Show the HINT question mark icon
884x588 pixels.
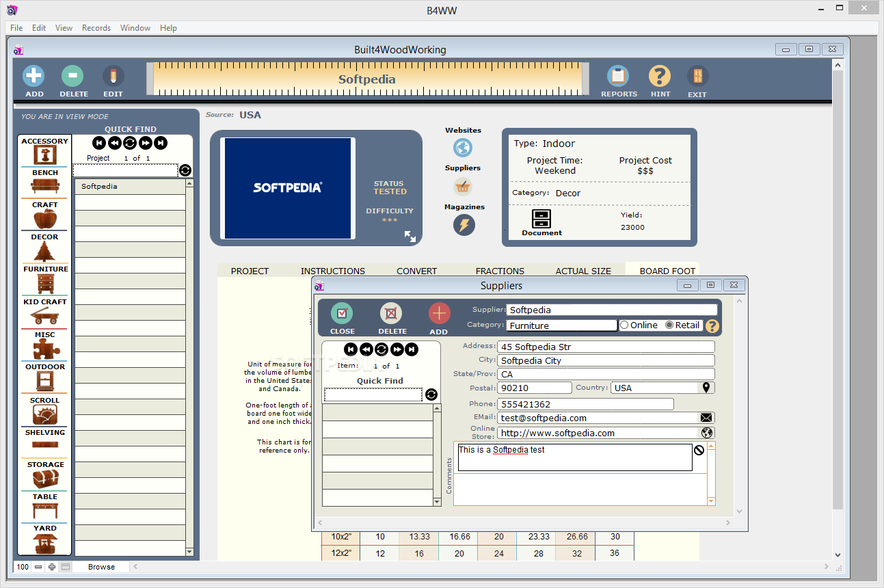point(660,76)
